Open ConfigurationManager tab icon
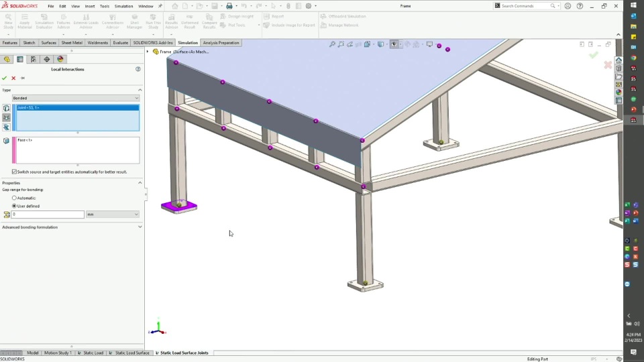 click(34, 60)
